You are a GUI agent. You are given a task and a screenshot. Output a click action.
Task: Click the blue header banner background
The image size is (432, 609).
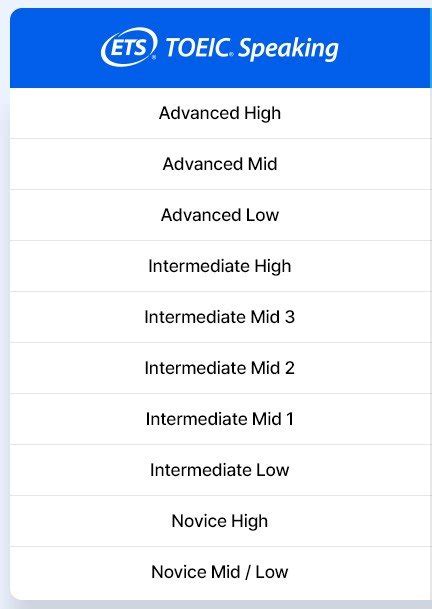(221, 48)
